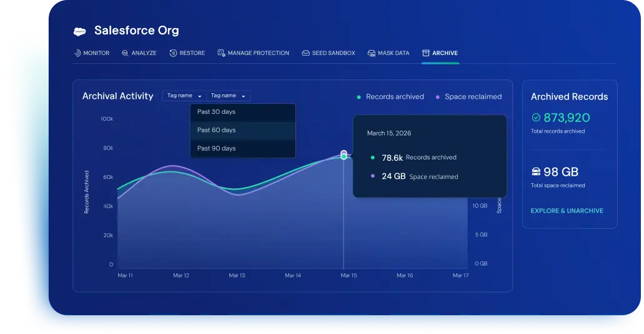Click the 873,920 total records value
Screen dimensions: 644x334
[x=567, y=118]
